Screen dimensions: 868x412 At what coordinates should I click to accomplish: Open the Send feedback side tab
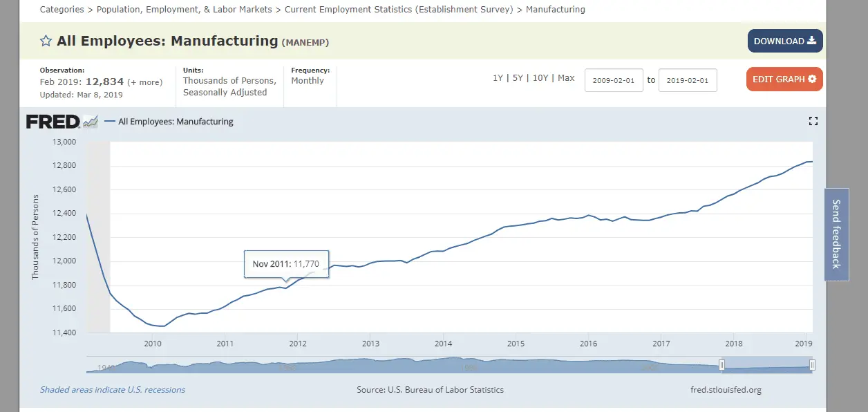coord(836,234)
